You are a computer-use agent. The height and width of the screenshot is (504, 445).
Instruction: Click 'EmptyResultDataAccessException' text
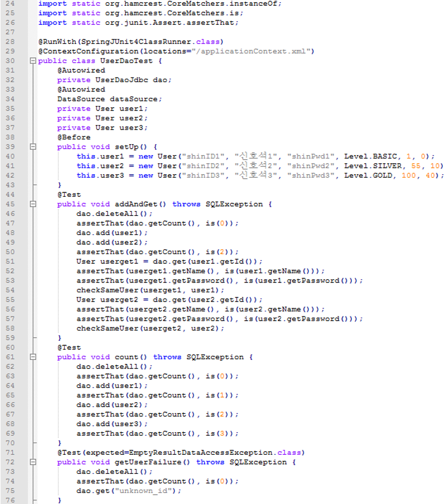[201, 453]
